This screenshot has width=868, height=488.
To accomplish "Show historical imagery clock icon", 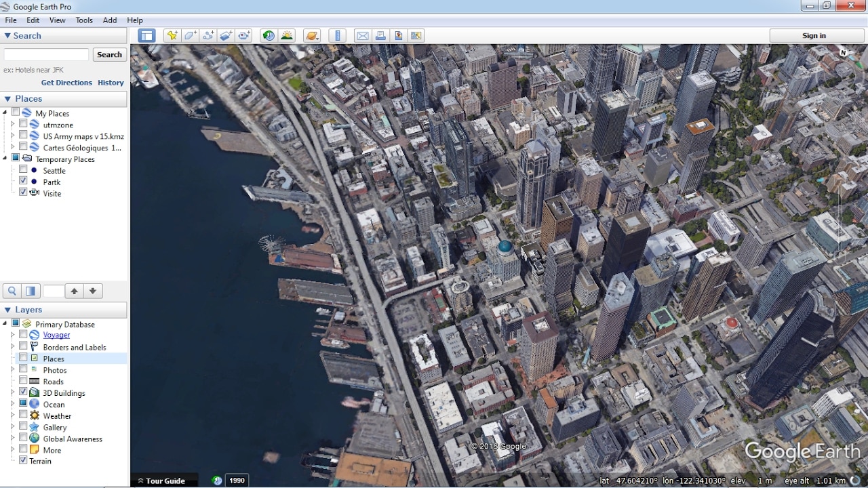I will 269,36.
